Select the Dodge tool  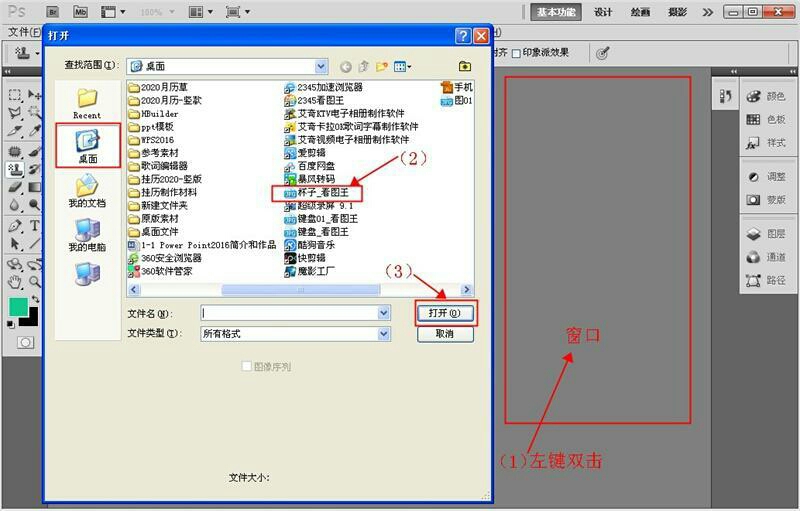(34, 205)
